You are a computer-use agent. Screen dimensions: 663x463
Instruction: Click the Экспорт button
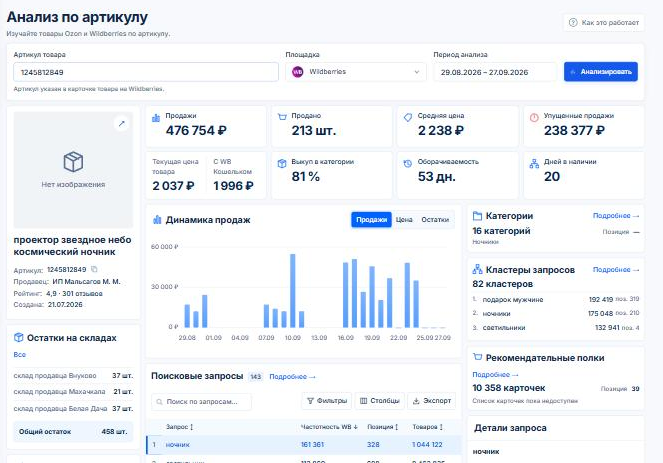(432, 401)
